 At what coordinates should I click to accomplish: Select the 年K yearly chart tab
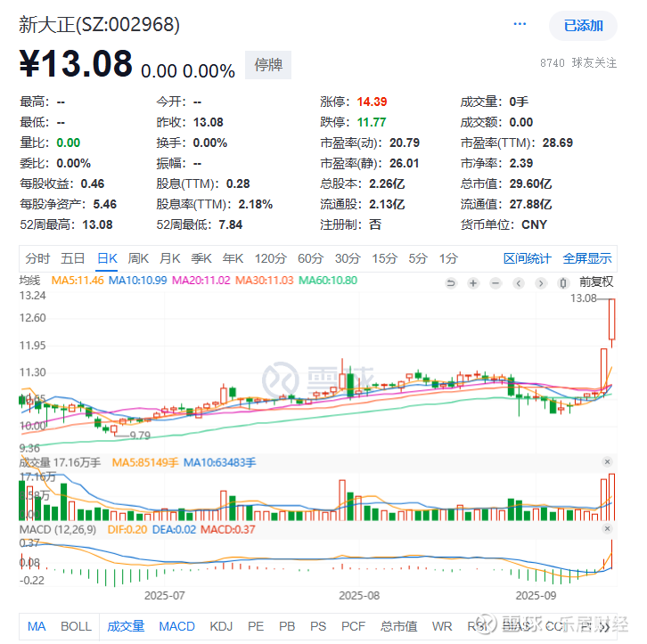click(233, 258)
